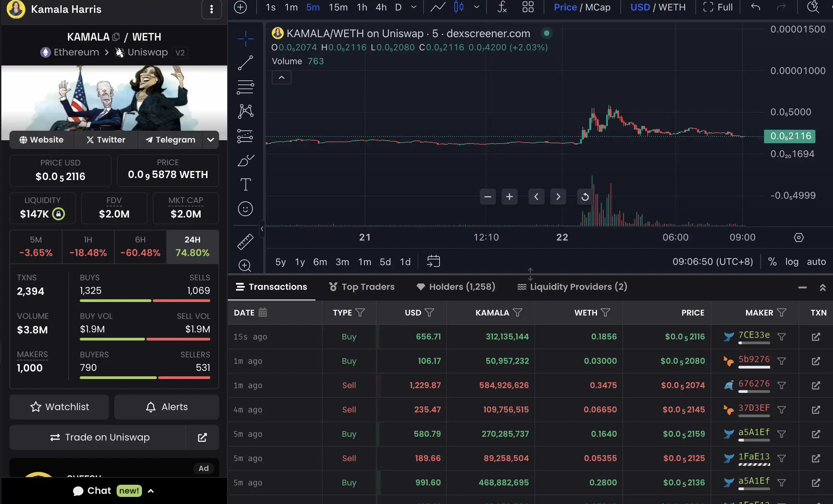
Task: Open the chart type dropdown arrow
Action: pyautogui.click(x=477, y=7)
